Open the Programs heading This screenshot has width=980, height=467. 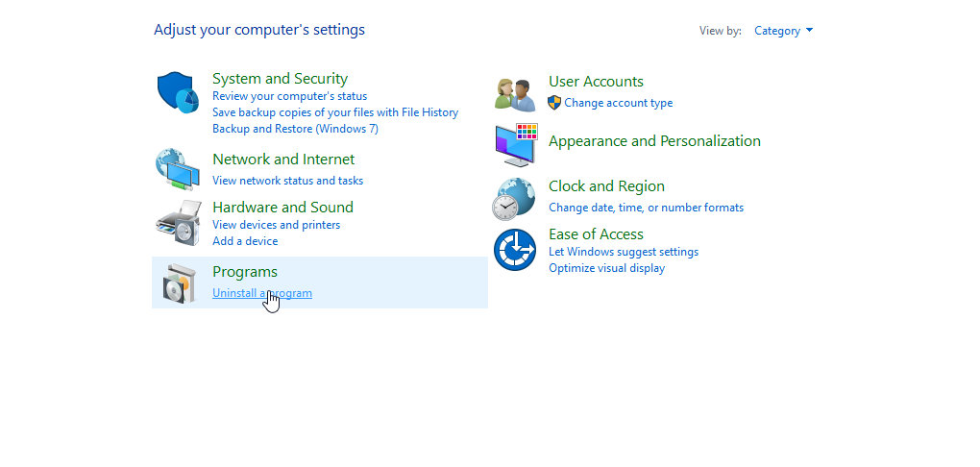[244, 272]
